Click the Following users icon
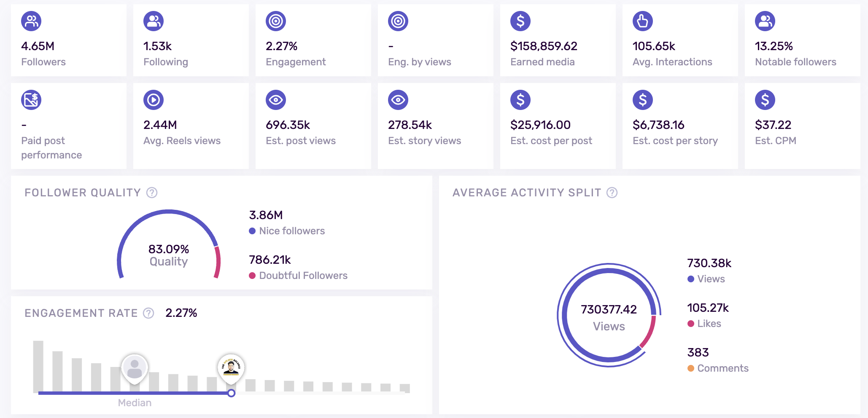 coord(154,21)
